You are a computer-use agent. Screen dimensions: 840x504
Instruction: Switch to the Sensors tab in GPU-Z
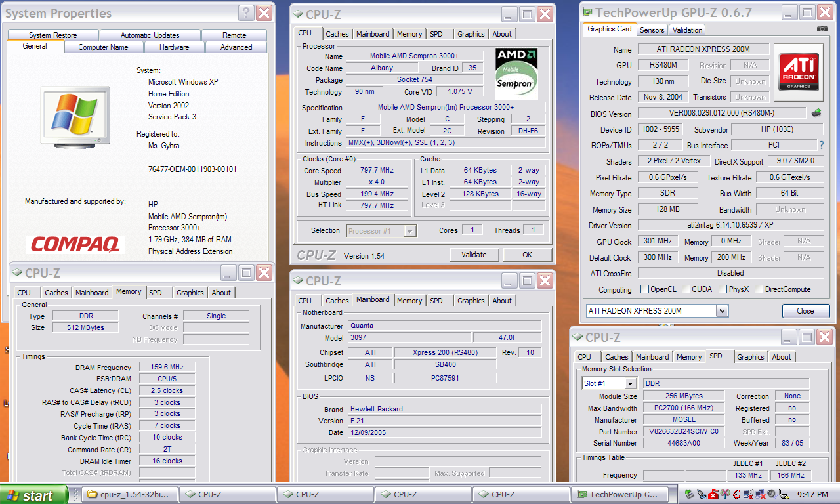point(652,30)
